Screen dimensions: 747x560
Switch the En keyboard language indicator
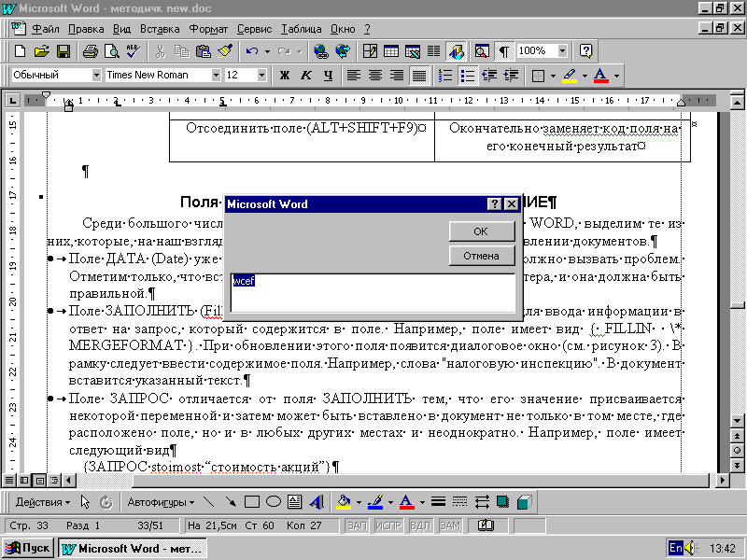(675, 548)
